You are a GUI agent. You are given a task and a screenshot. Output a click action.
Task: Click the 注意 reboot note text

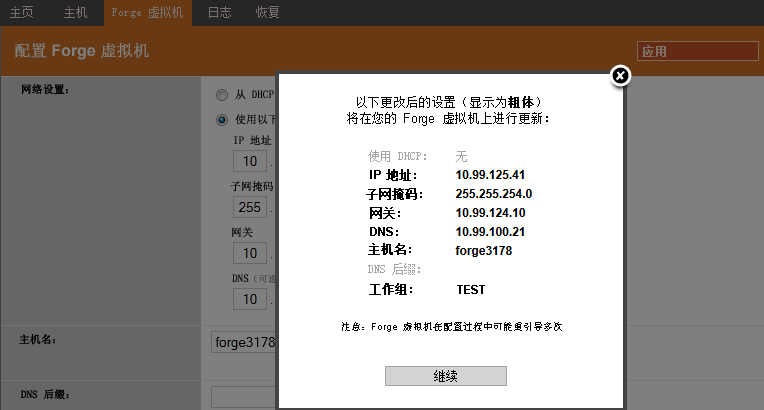[x=452, y=327]
